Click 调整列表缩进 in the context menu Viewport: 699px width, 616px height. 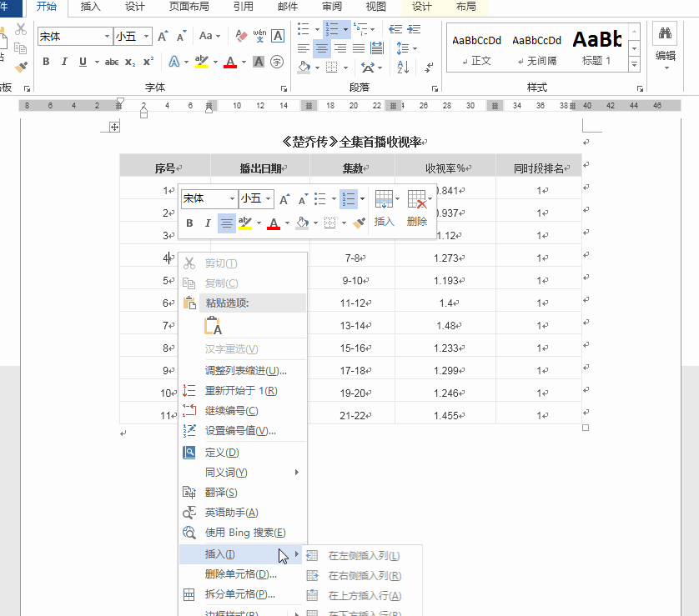click(246, 370)
